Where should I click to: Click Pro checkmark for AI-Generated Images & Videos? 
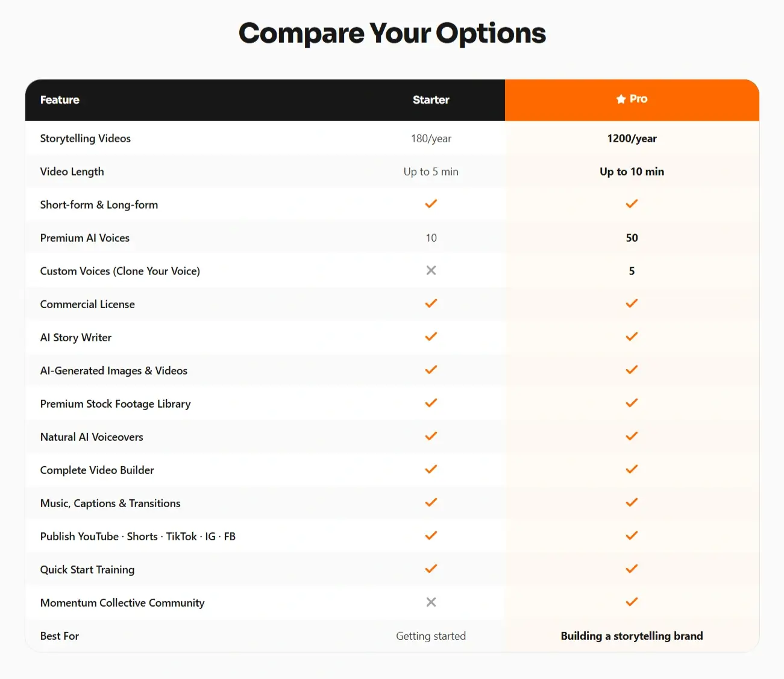click(632, 370)
